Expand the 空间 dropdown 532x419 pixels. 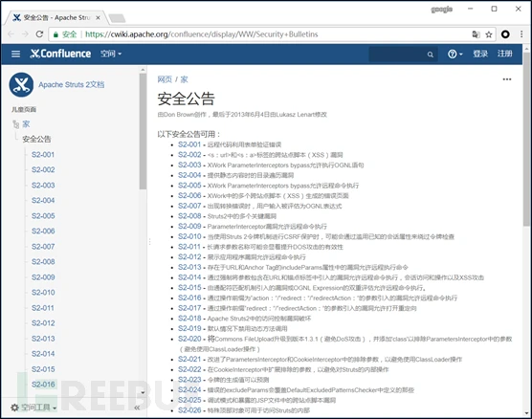point(111,54)
